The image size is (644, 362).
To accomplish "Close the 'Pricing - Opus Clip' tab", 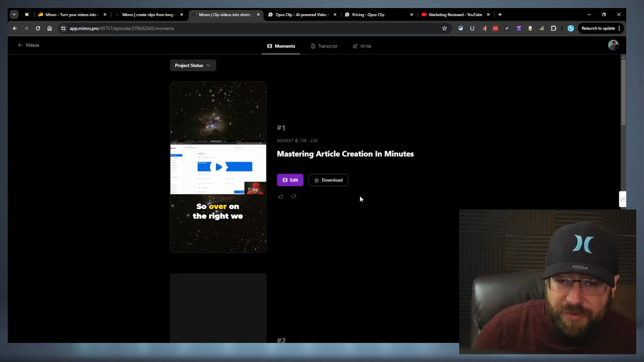I will [412, 15].
